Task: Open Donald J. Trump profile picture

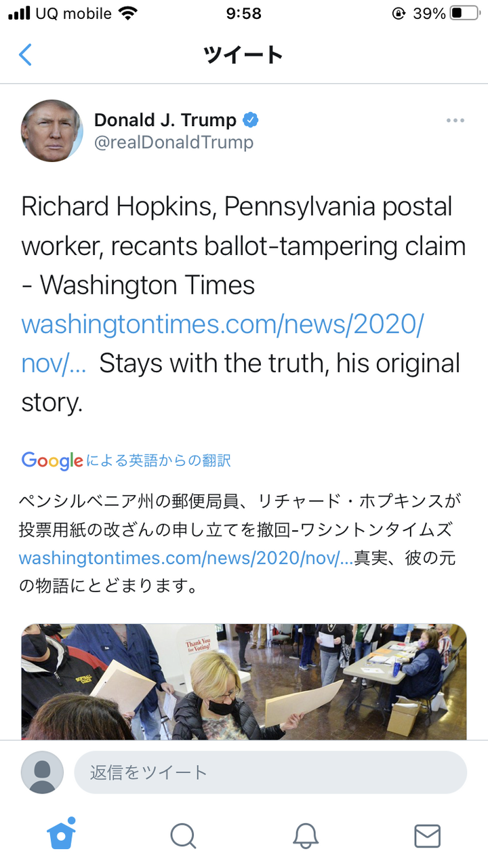Action: (52, 131)
